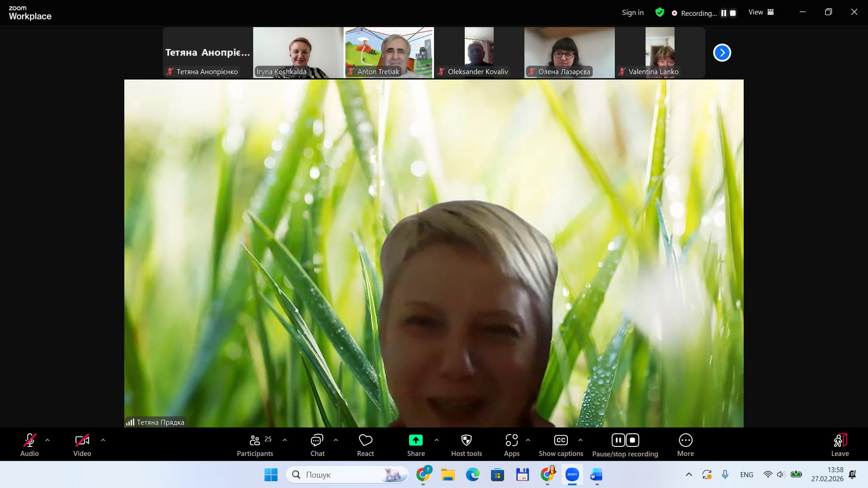Screen dimensions: 868x488
Task: Open the Chat panel
Action: pos(317,445)
